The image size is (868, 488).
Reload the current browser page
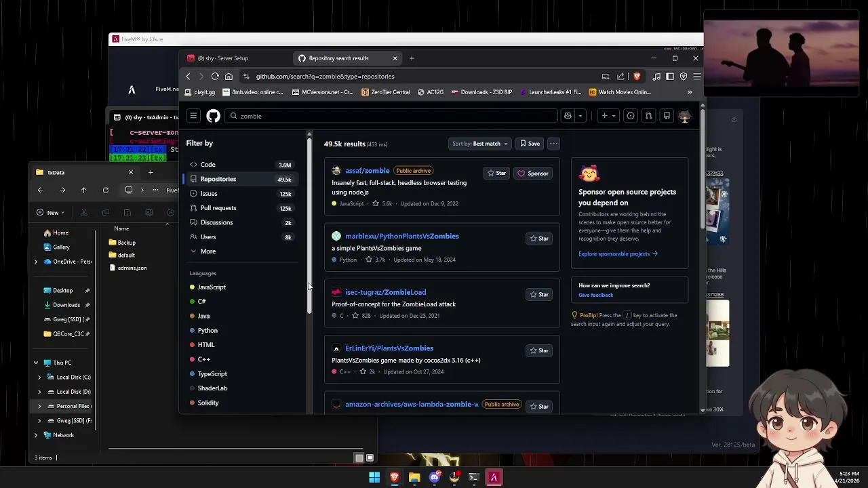(x=215, y=77)
